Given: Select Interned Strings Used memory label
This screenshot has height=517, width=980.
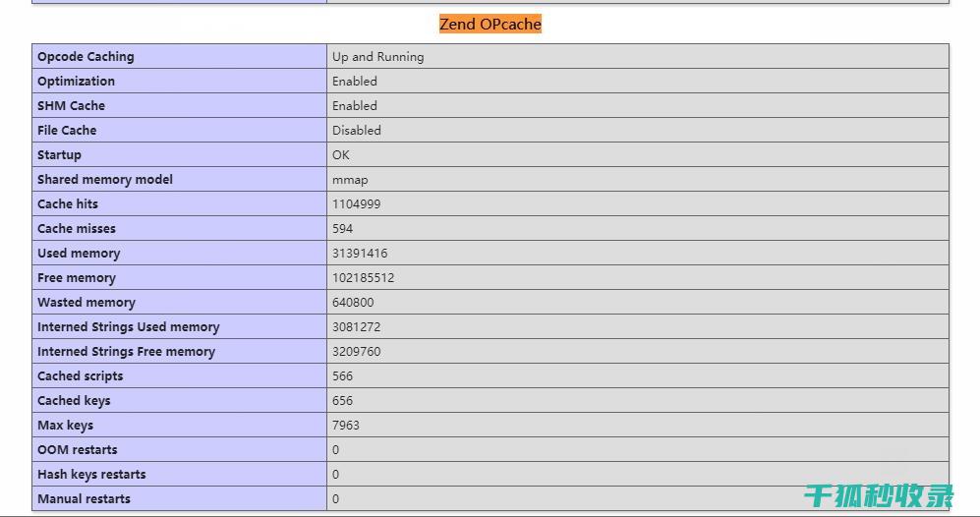Looking at the screenshot, I should [129, 327].
